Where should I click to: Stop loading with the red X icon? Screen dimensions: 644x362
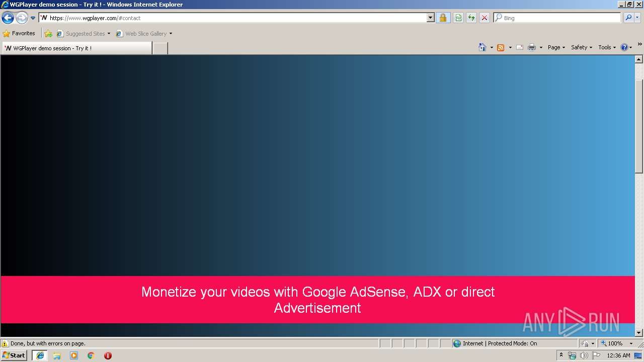(485, 18)
